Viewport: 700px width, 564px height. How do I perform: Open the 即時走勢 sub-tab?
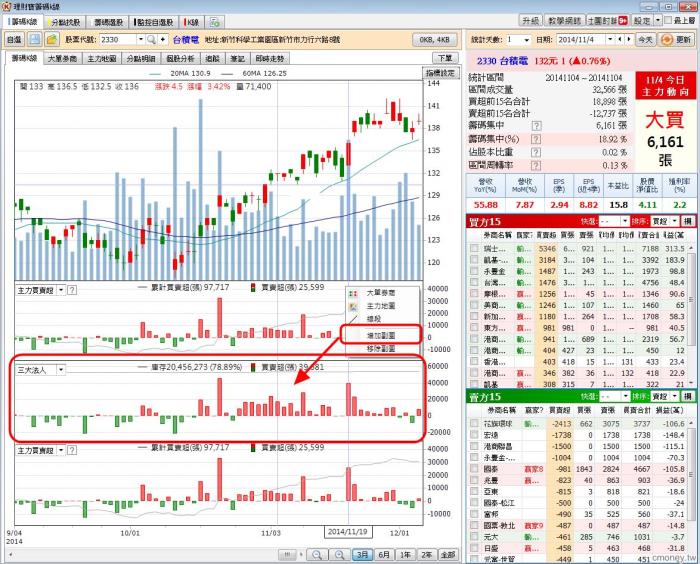(x=270, y=58)
